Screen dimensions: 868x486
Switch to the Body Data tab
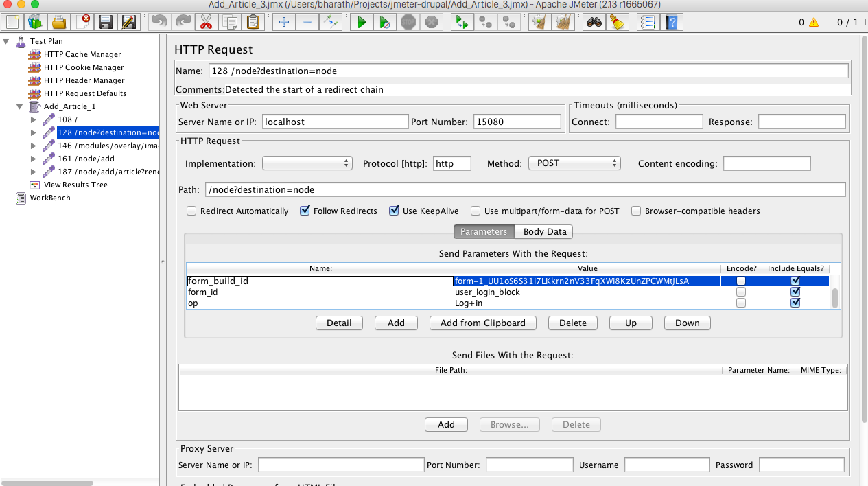(543, 231)
